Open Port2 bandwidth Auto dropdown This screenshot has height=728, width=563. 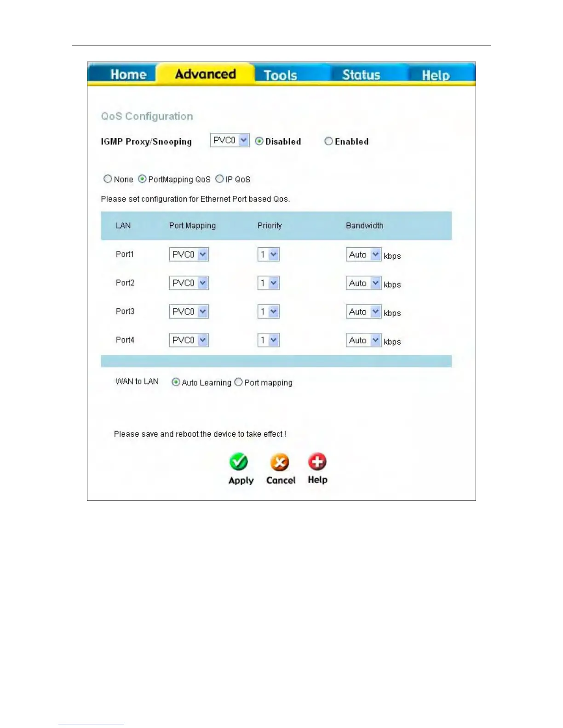click(x=364, y=283)
